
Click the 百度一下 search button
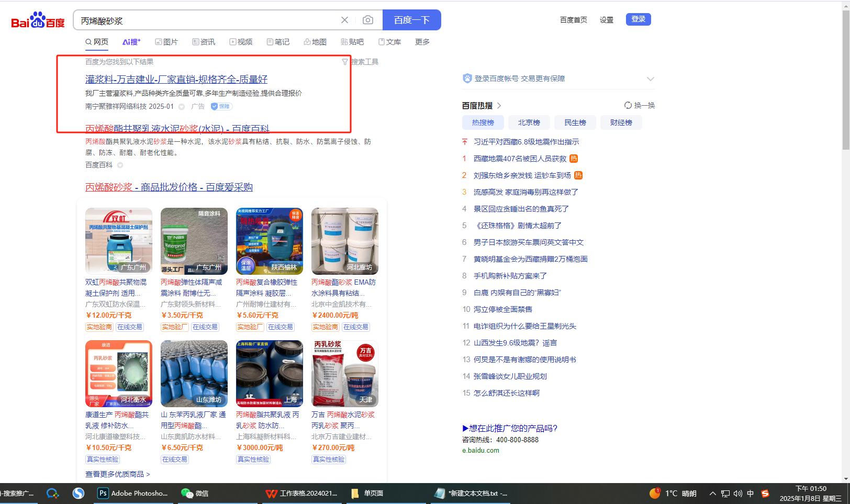(412, 20)
